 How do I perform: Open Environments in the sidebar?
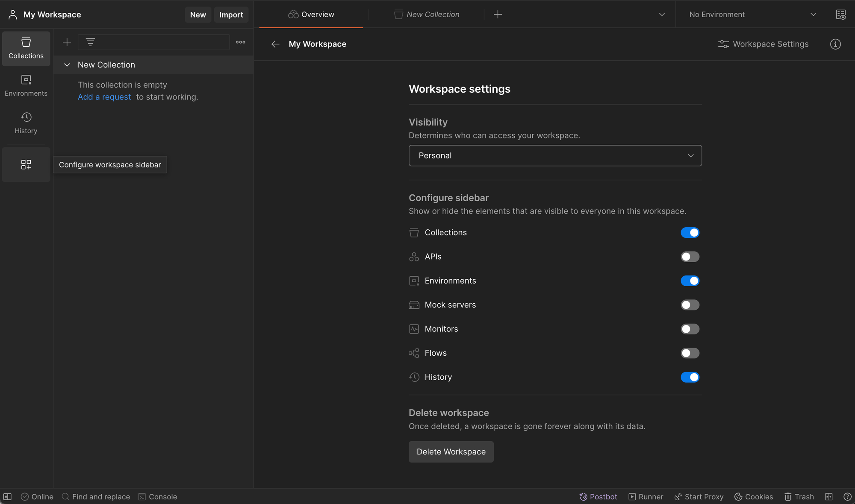click(x=26, y=85)
